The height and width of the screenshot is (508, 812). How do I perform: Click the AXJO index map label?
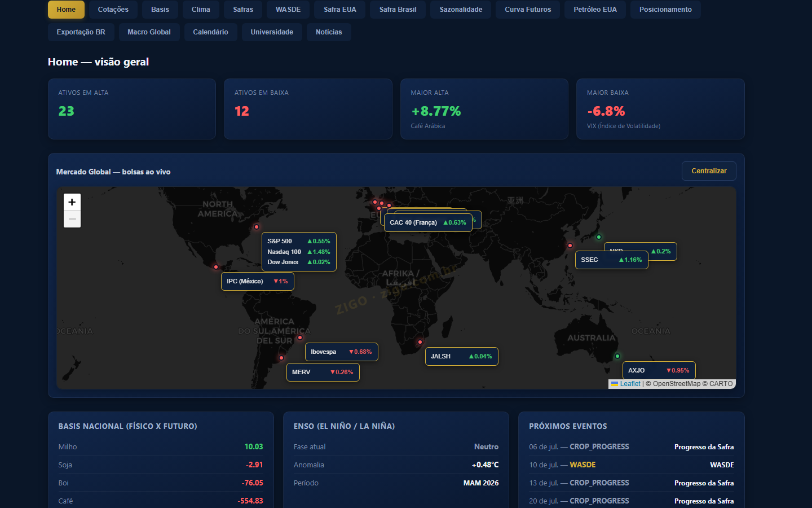tap(659, 370)
